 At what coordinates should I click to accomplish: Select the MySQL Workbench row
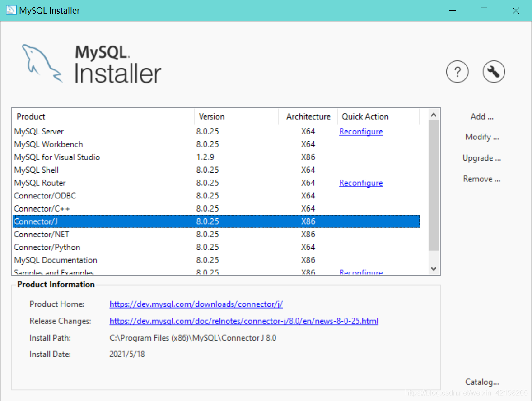pos(216,144)
